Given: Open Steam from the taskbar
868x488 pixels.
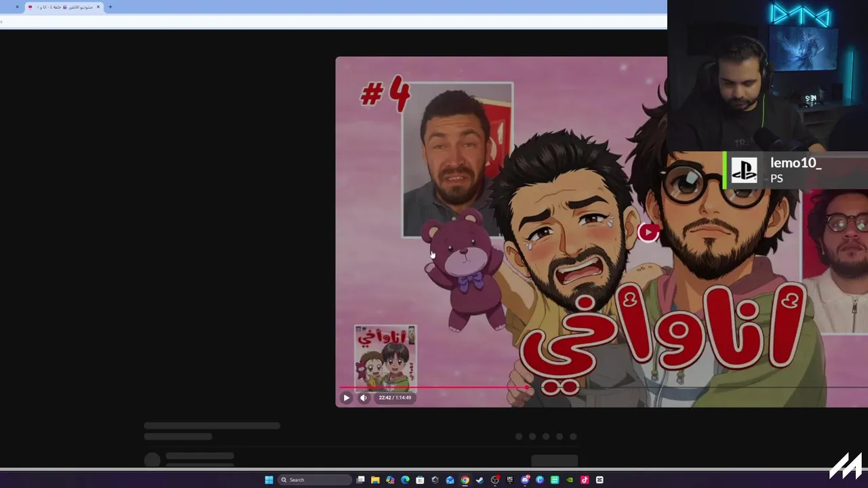Looking at the screenshot, I should pyautogui.click(x=479, y=480).
